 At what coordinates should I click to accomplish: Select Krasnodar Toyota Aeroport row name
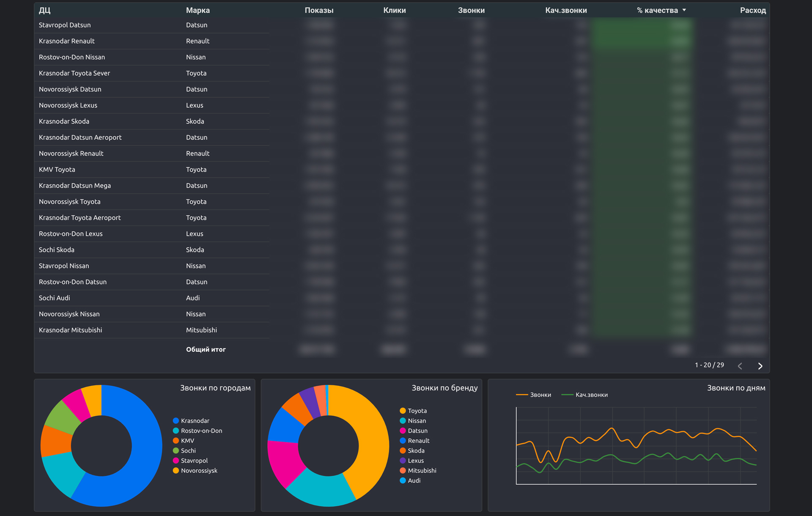point(80,218)
